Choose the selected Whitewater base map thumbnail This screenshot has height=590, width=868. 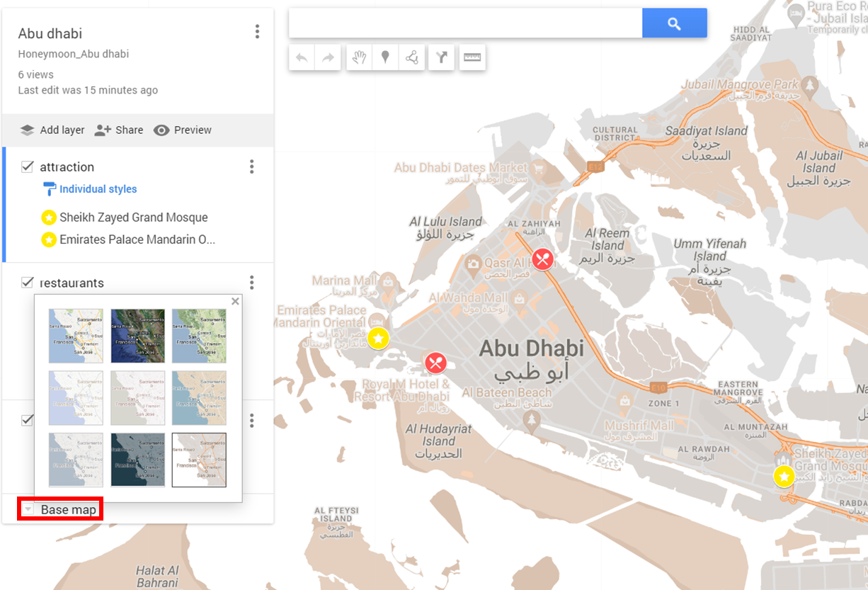199,460
